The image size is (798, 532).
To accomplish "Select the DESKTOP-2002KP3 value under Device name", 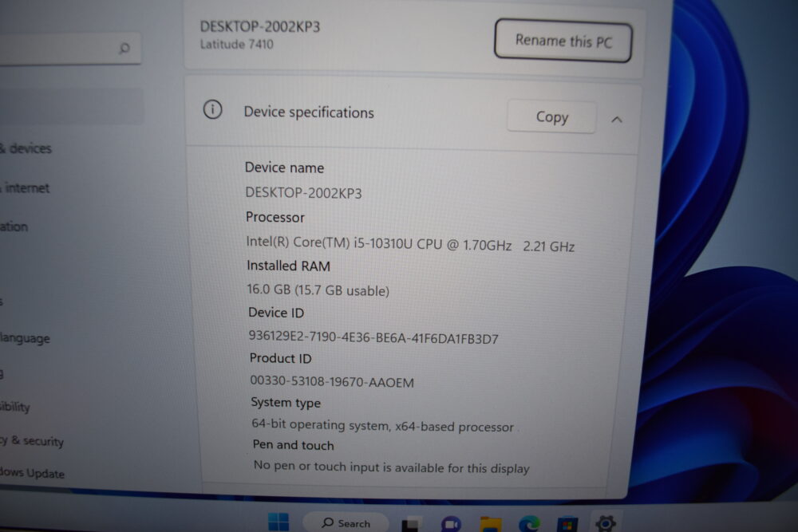I will tap(304, 193).
